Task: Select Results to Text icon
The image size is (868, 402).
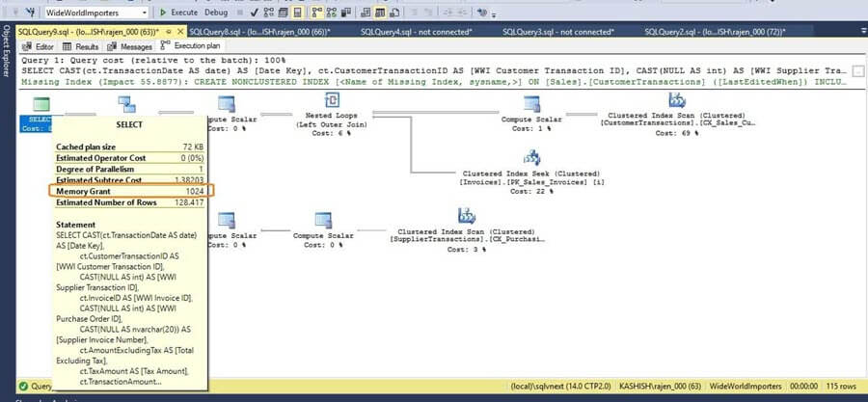Action: (x=366, y=13)
